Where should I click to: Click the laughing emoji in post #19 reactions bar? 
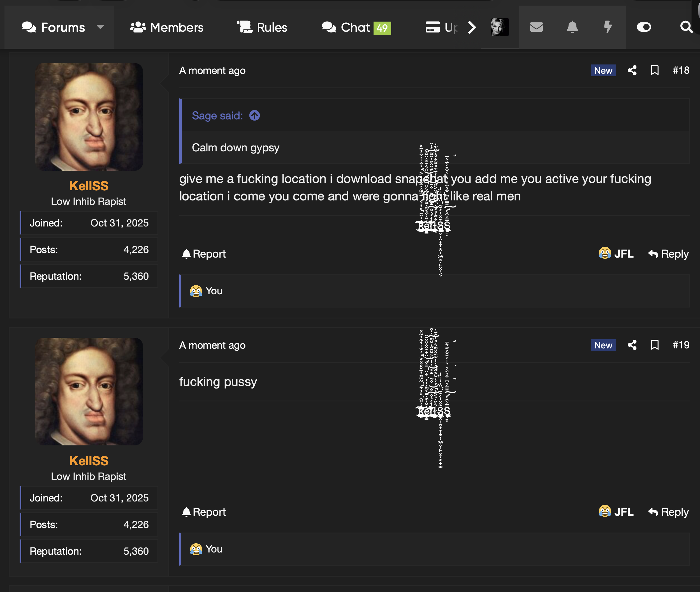coord(196,549)
